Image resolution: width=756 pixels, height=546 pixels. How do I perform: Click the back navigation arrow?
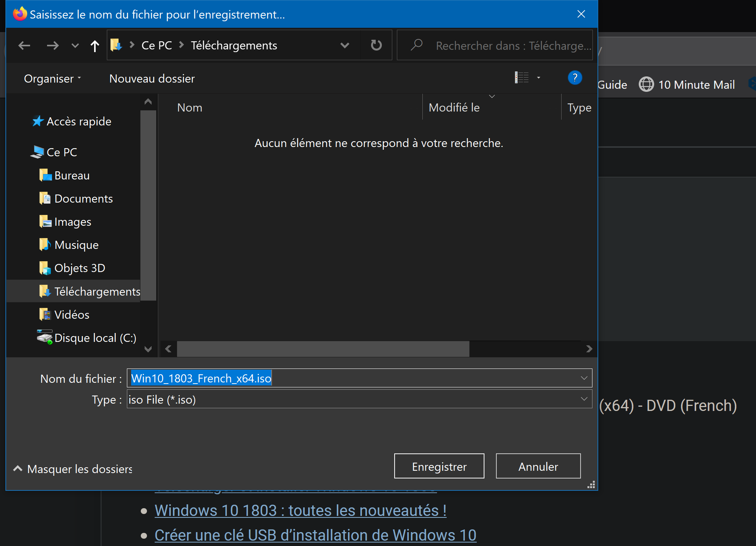(x=24, y=46)
